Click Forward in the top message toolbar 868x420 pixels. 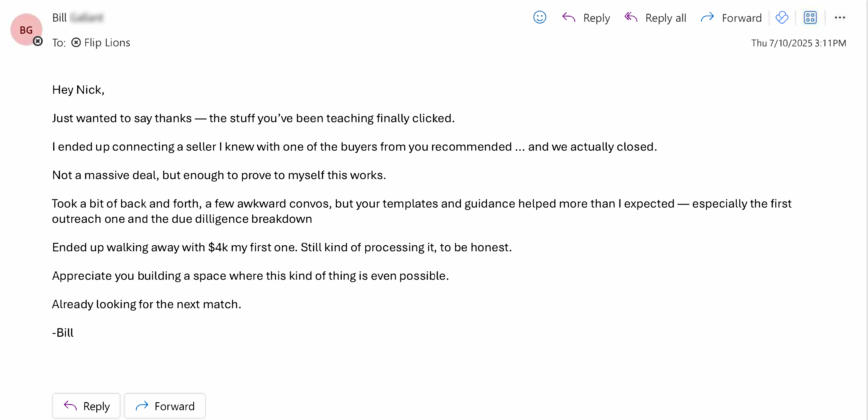pos(731,18)
